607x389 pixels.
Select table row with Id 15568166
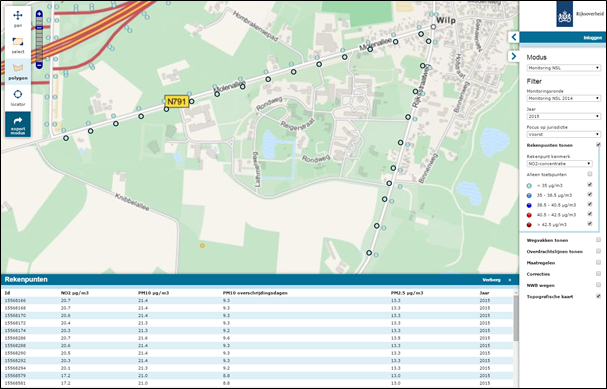tap(258, 300)
